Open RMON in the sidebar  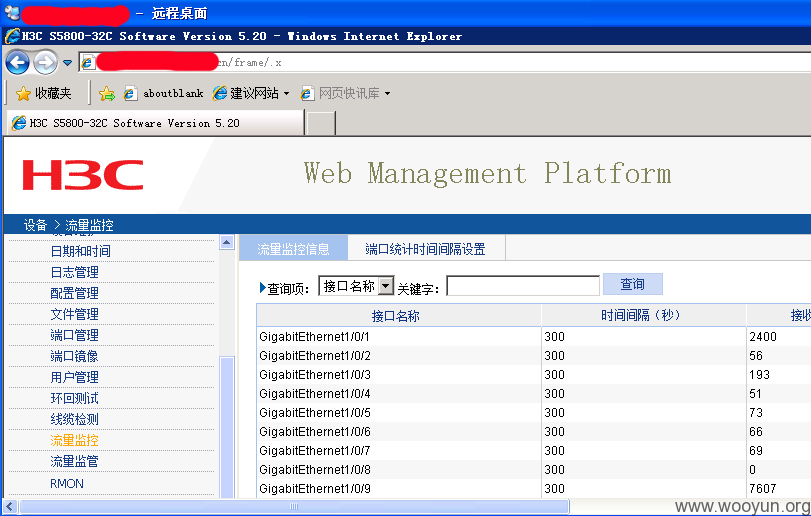[x=67, y=483]
